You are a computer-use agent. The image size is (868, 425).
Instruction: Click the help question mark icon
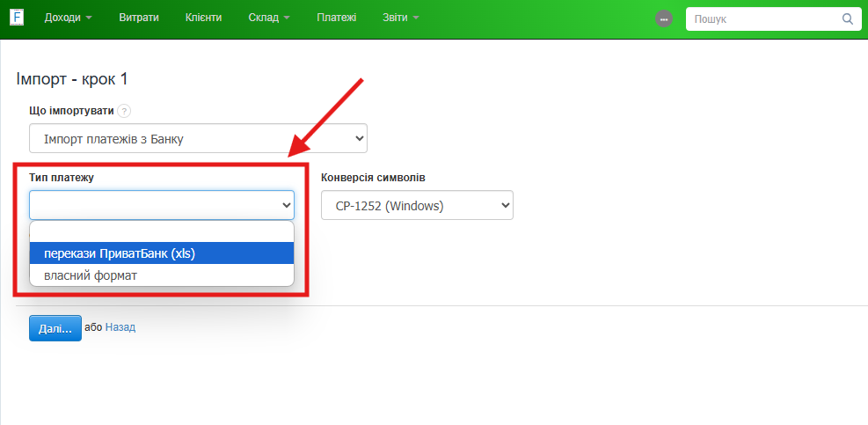tap(124, 111)
